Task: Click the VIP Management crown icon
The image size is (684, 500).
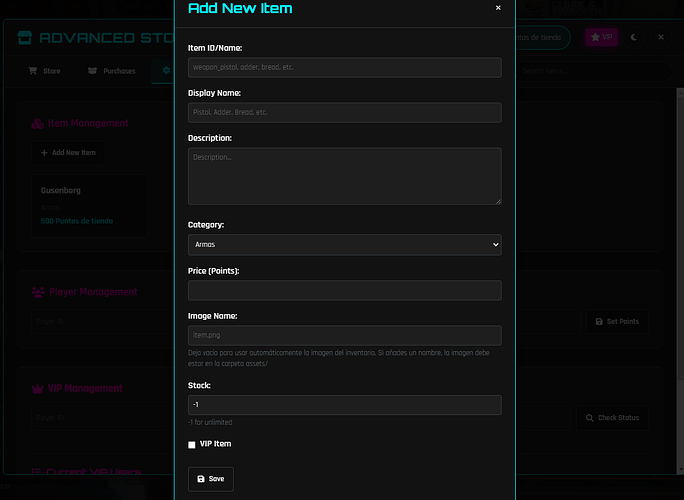Action: click(x=38, y=389)
